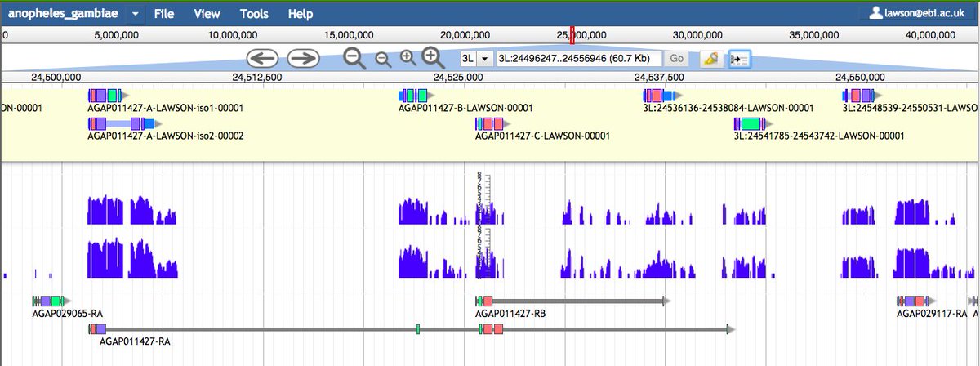Open the View menu
980x366 pixels.
207,14
